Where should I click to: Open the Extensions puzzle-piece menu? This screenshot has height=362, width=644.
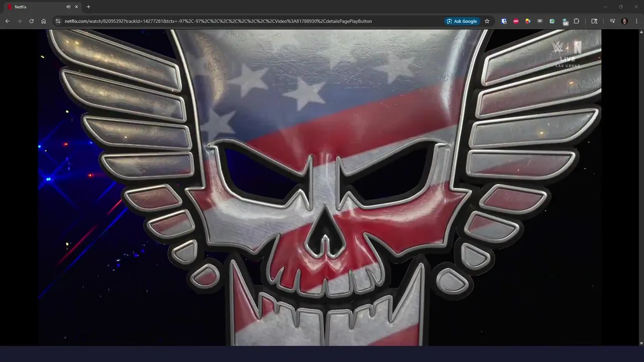(577, 21)
